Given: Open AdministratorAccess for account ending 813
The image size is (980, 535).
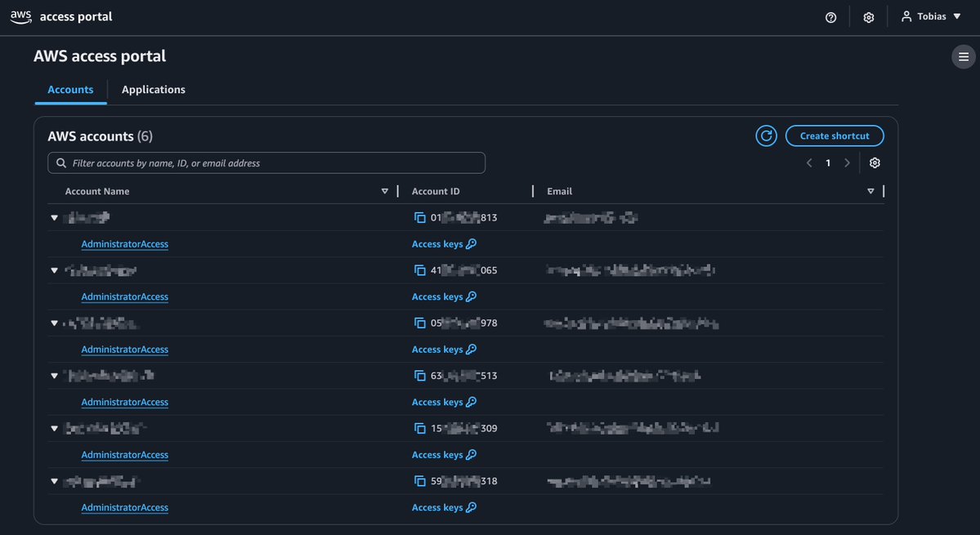Looking at the screenshot, I should click(124, 244).
